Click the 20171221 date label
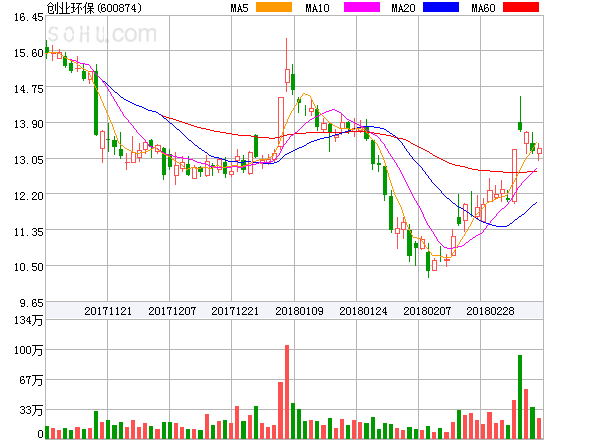Viewport: 600px width, 440px height. [235, 311]
